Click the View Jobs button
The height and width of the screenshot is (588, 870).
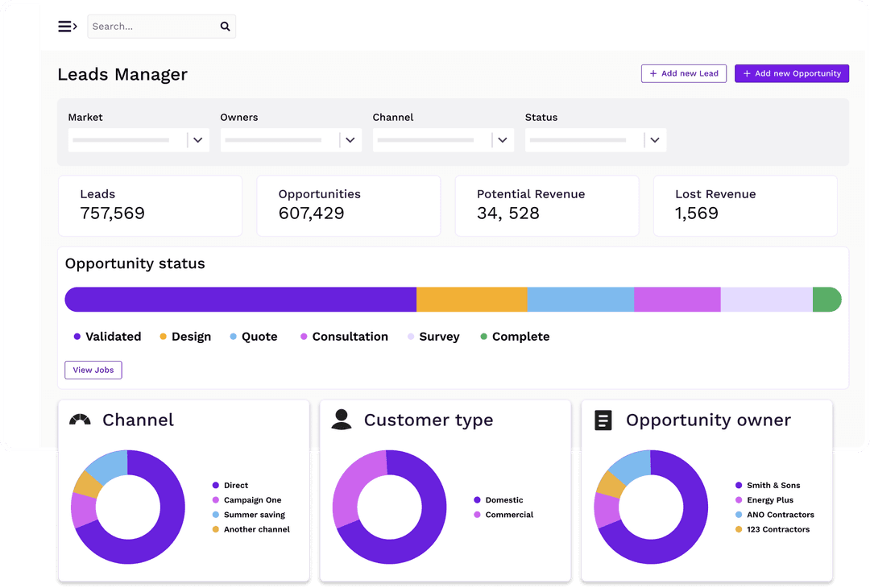[93, 370]
